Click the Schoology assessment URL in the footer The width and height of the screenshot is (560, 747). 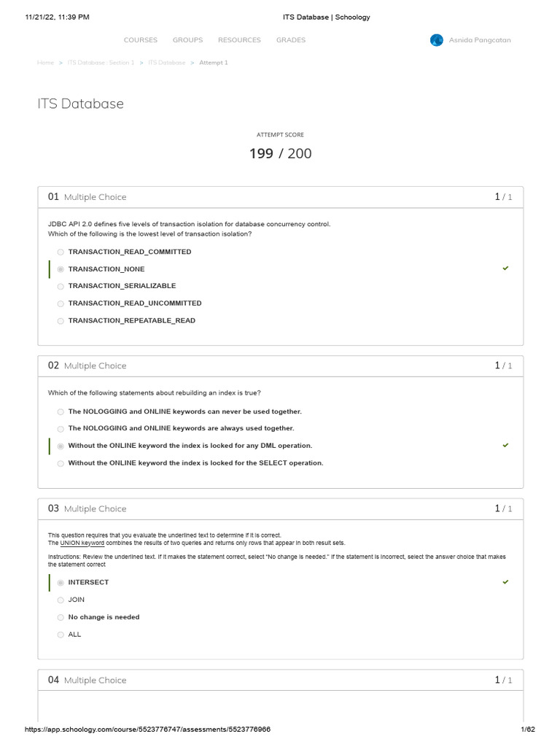[147, 729]
